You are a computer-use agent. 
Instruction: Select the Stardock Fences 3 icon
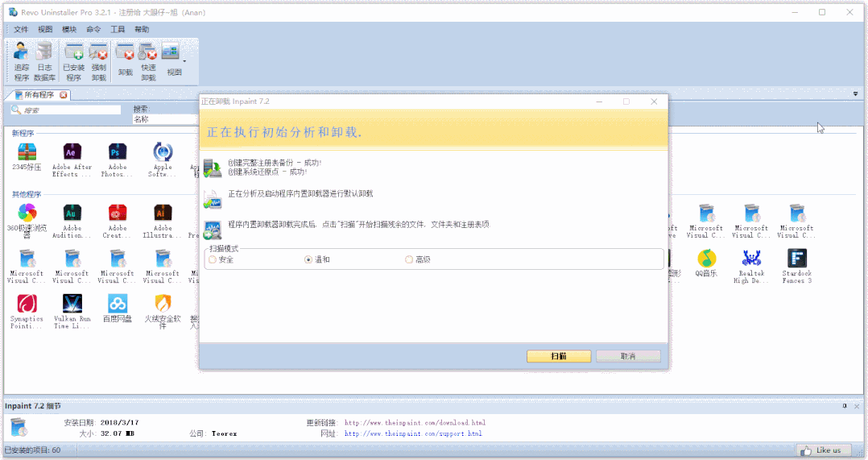(796, 259)
